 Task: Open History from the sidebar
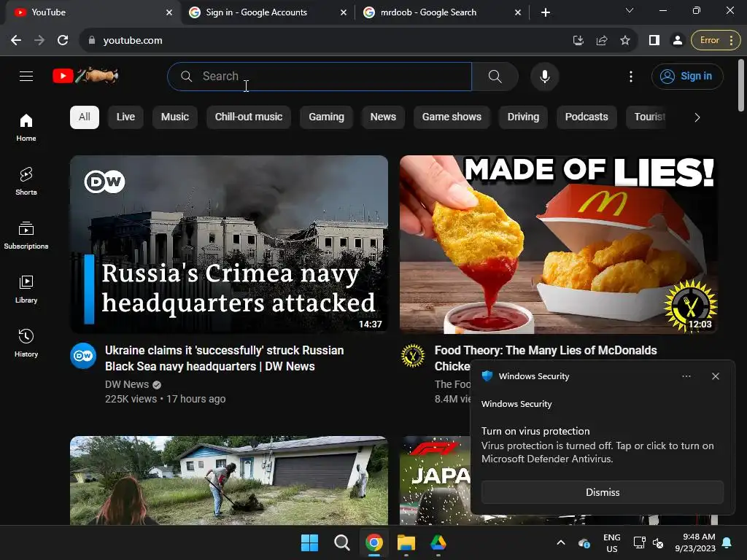click(x=26, y=343)
